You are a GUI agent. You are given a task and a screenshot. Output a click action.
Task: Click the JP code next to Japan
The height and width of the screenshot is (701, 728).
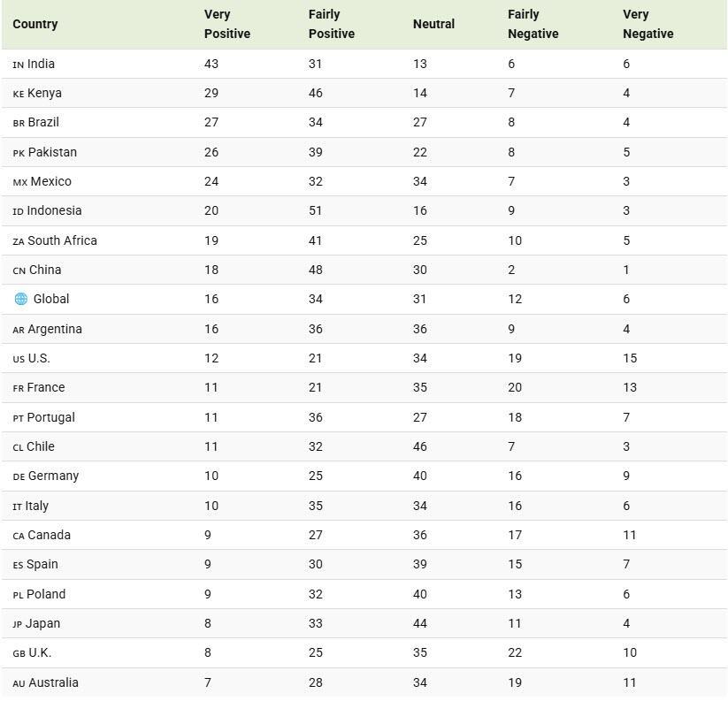point(17,624)
